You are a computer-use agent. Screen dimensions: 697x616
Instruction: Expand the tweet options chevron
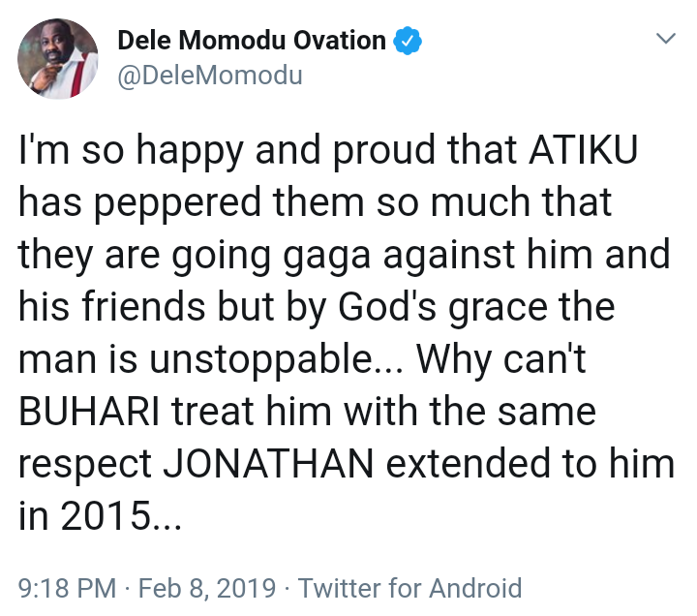666,39
